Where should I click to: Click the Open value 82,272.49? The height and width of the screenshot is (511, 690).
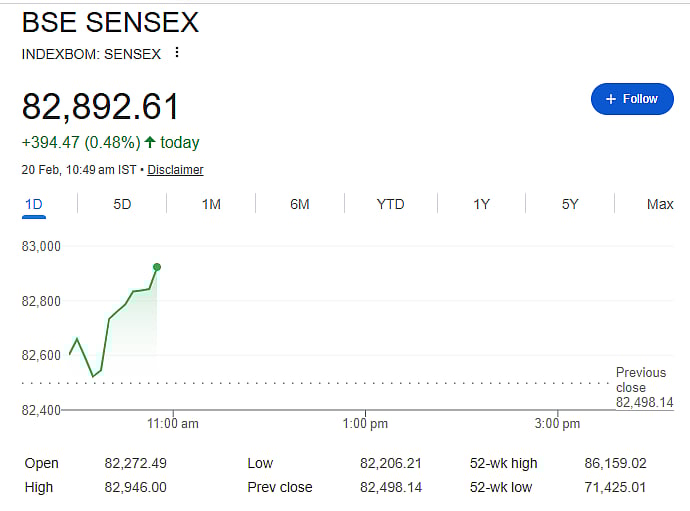138,463
